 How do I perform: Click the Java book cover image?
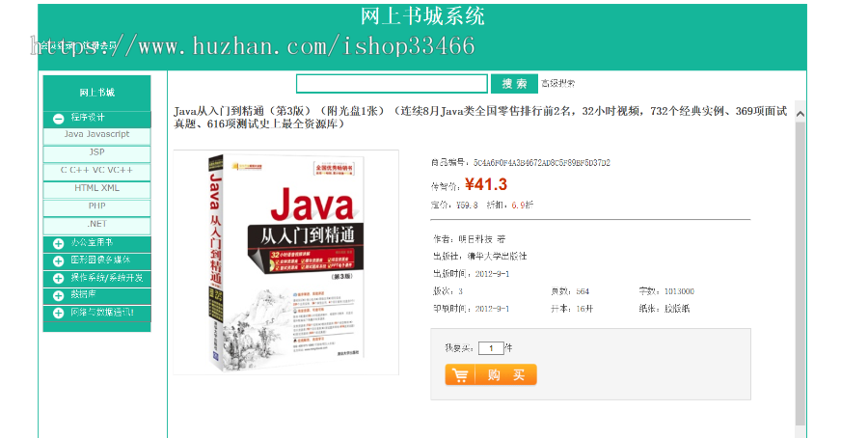pos(286,262)
